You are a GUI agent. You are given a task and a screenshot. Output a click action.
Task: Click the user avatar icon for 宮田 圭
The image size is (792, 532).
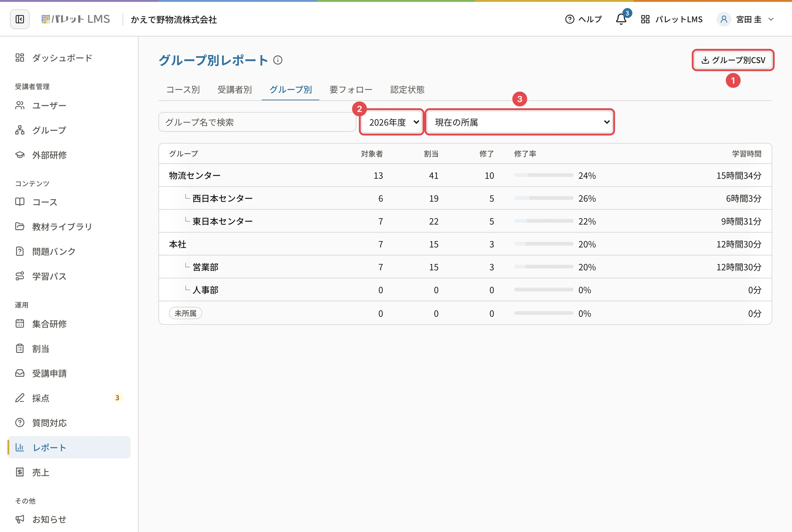point(723,19)
